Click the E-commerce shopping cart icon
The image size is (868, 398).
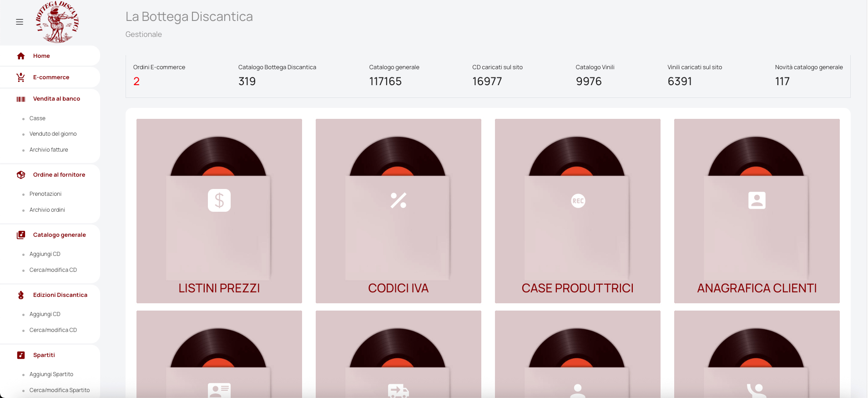[21, 77]
